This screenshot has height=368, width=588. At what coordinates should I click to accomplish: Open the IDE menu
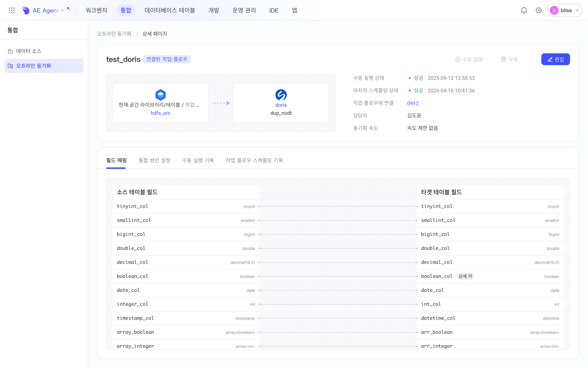(x=274, y=10)
